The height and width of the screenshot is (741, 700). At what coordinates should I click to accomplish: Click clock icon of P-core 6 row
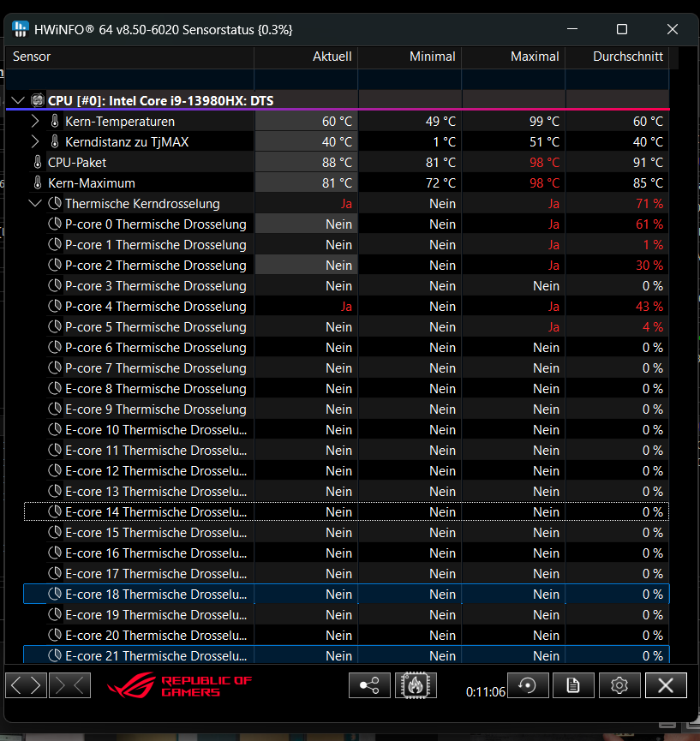[55, 347]
